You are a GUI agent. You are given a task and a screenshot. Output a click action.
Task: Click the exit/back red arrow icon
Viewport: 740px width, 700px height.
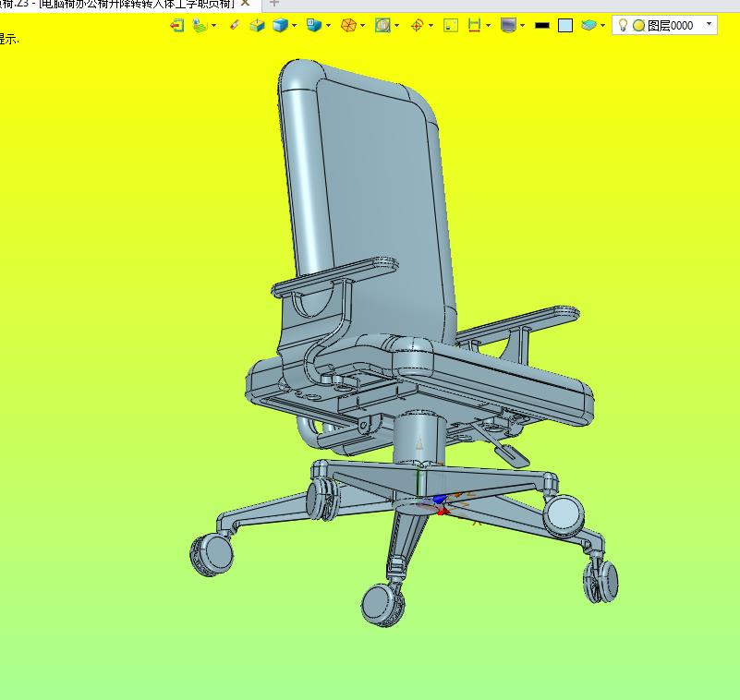[177, 25]
